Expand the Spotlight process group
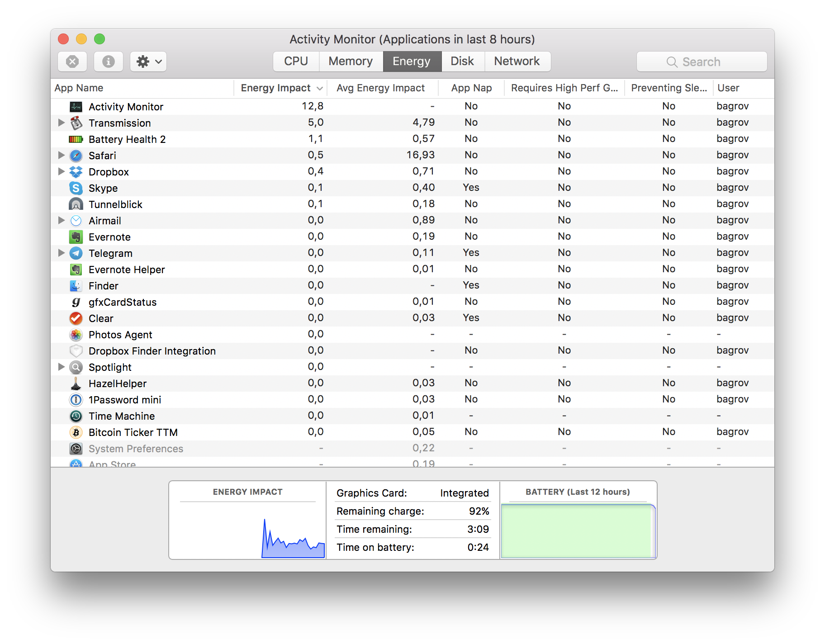Screen dimensions: 825x644 click(62, 367)
